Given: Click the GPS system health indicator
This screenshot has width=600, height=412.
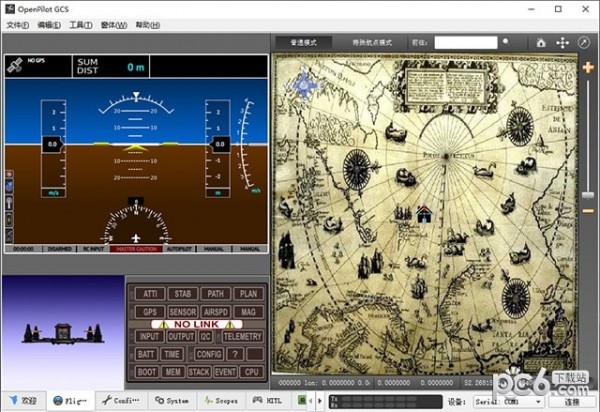Looking at the screenshot, I should point(150,312).
